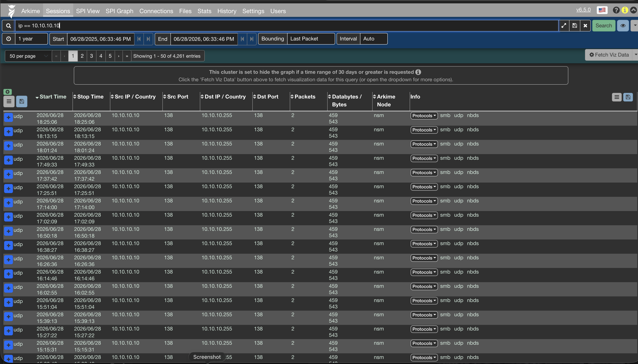This screenshot has width=638, height=364.
Task: Save the column configuration
Action: pos(22,101)
